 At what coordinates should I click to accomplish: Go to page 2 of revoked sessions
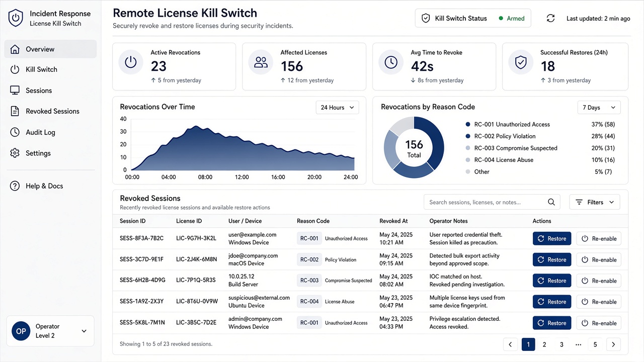[x=544, y=344]
